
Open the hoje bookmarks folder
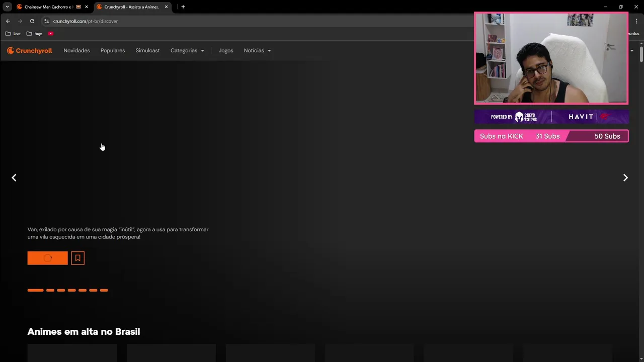34,34
